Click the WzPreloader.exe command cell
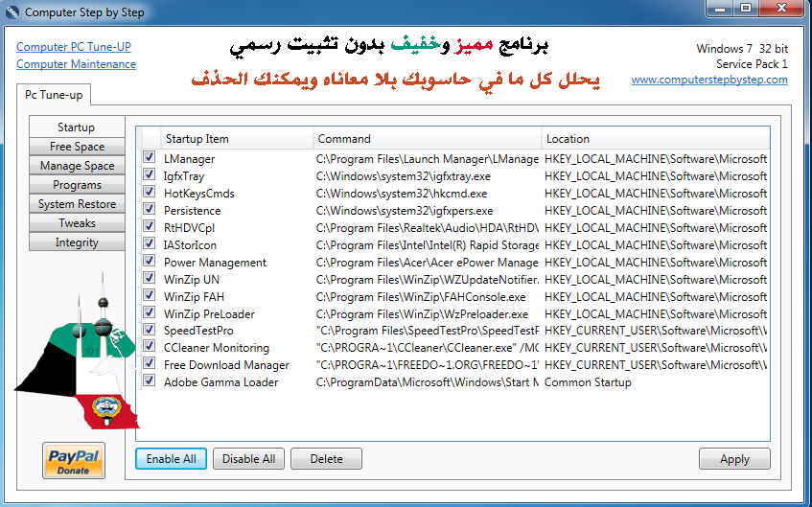The width and height of the screenshot is (812, 507). [x=422, y=314]
